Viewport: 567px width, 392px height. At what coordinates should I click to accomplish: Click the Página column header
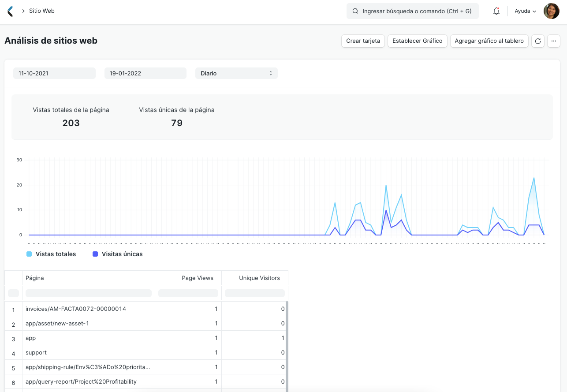pos(89,278)
